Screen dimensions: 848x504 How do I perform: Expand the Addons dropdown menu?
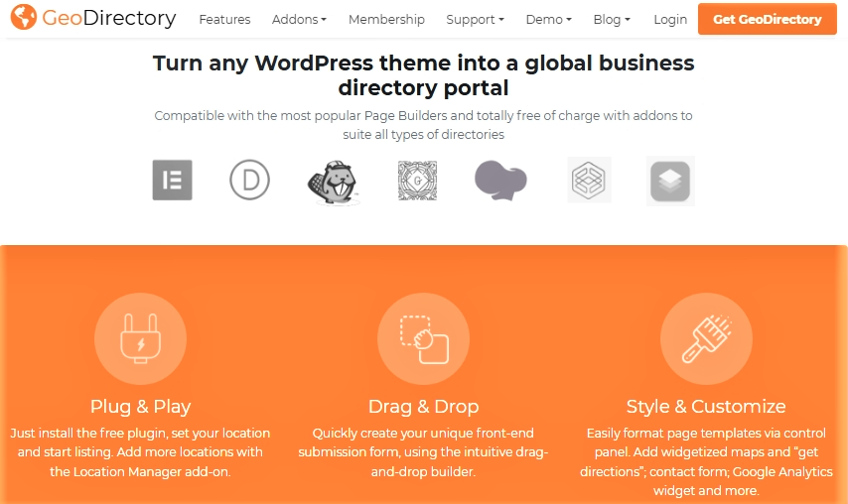tap(299, 20)
